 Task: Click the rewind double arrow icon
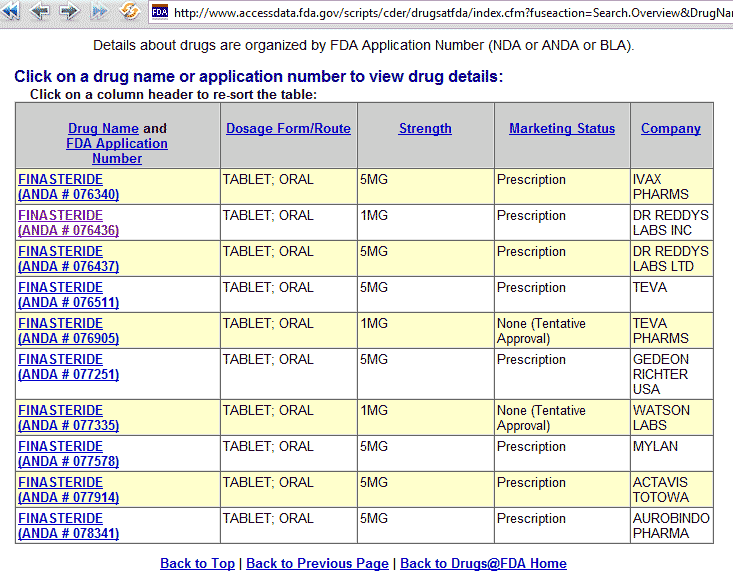pos(10,11)
